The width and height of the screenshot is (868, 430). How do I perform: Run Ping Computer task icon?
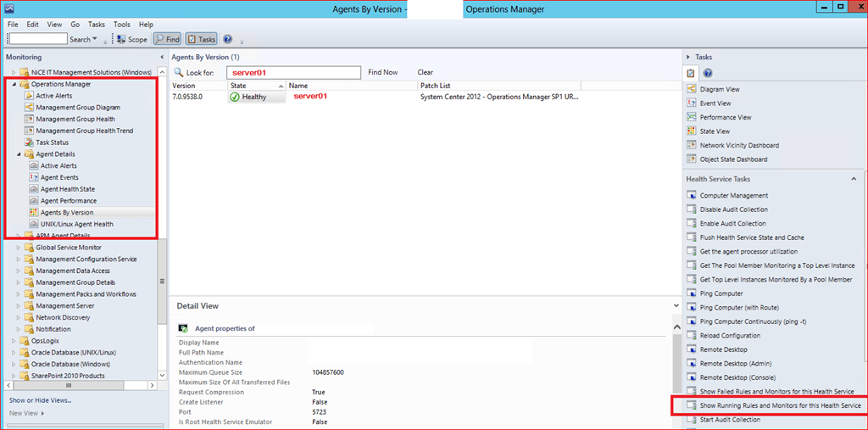(691, 293)
